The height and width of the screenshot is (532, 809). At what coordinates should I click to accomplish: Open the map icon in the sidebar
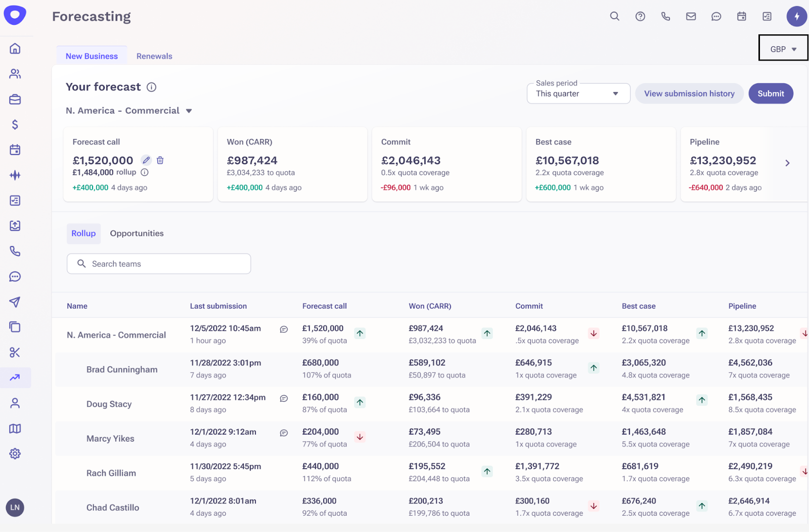(15, 428)
